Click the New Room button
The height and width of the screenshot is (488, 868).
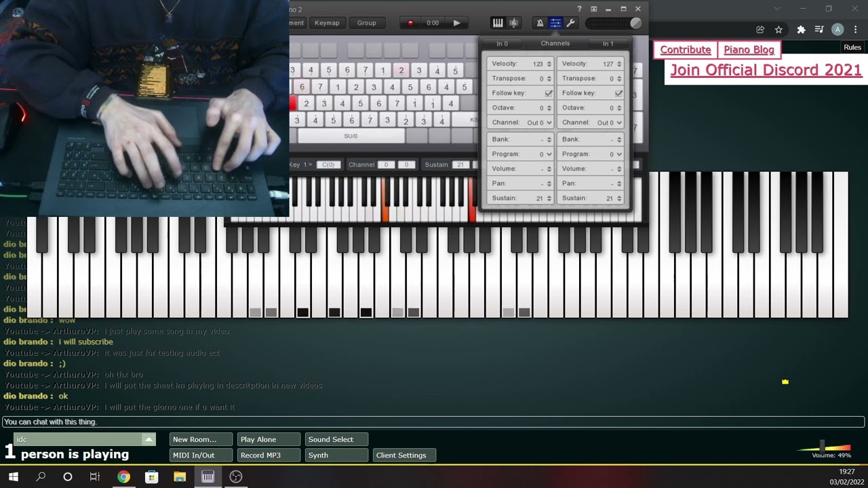(x=201, y=439)
